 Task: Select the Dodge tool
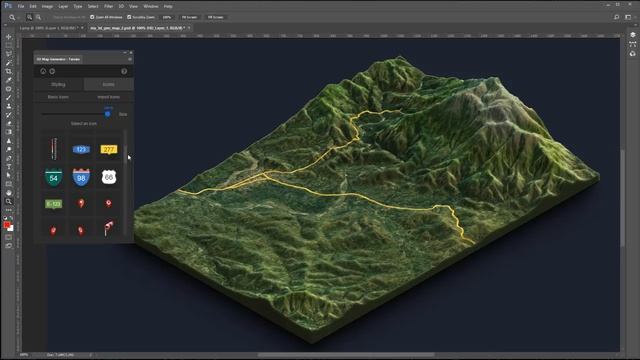coord(9,149)
